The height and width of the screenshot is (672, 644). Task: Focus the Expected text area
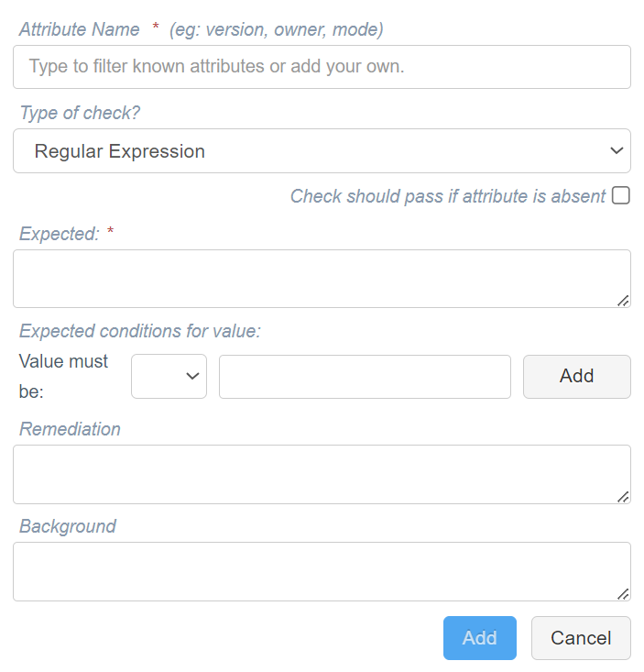(322, 279)
